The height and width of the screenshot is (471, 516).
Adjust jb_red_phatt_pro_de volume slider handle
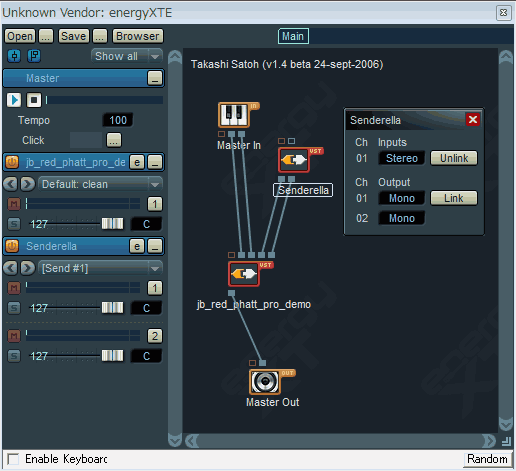pyautogui.click(x=112, y=224)
